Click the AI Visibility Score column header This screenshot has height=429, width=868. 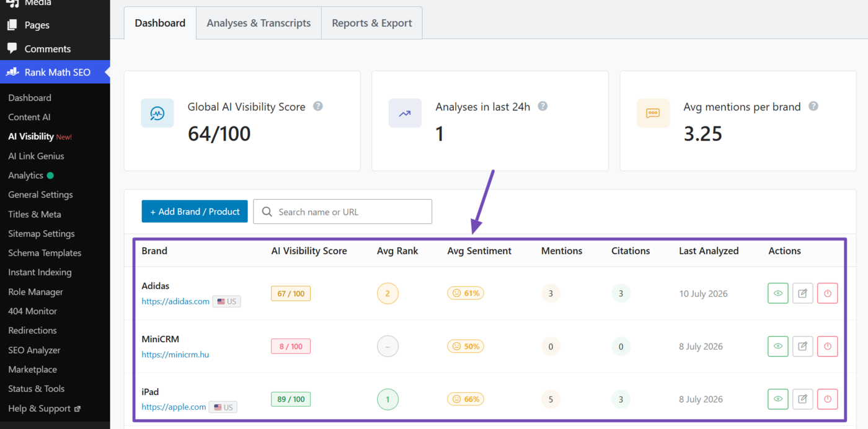coord(309,250)
